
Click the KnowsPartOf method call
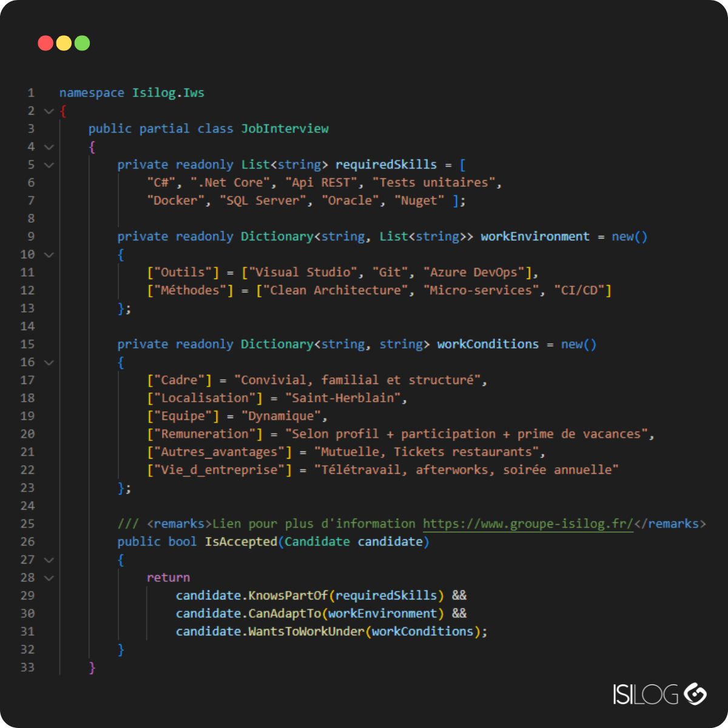tap(288, 595)
